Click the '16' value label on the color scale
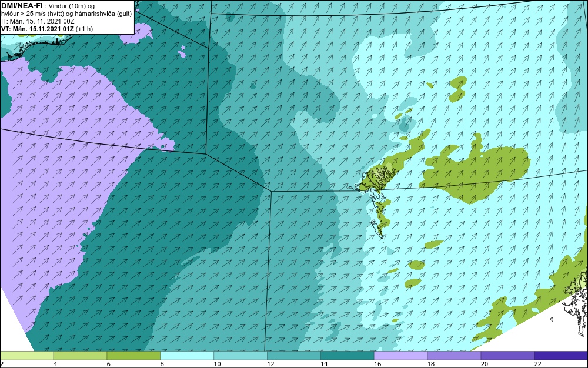 pyautogui.click(x=377, y=364)
